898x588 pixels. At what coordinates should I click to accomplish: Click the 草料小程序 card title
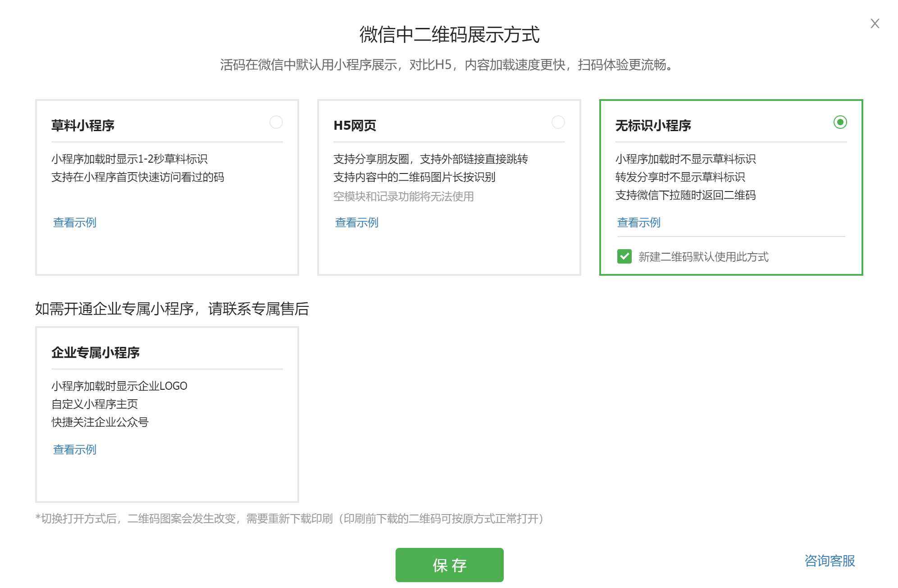[x=83, y=125]
